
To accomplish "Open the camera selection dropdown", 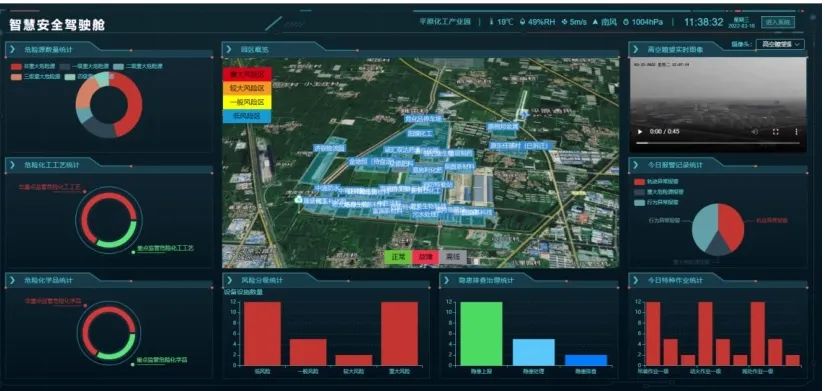I will 780,44.
